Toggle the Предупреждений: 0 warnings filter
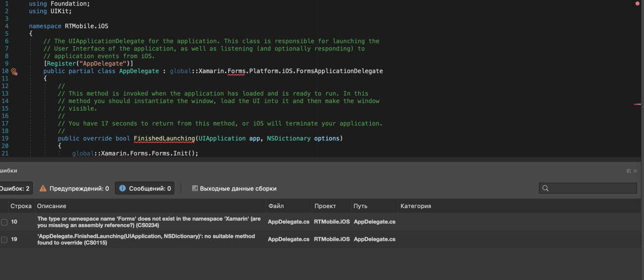This screenshot has width=644, height=280. [74, 189]
